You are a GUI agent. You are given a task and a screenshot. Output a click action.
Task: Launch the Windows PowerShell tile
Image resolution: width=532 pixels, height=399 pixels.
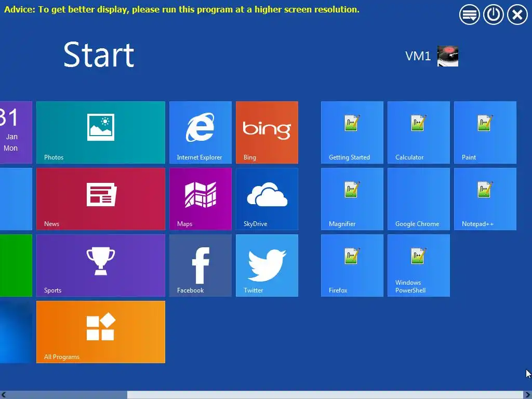pos(419,265)
